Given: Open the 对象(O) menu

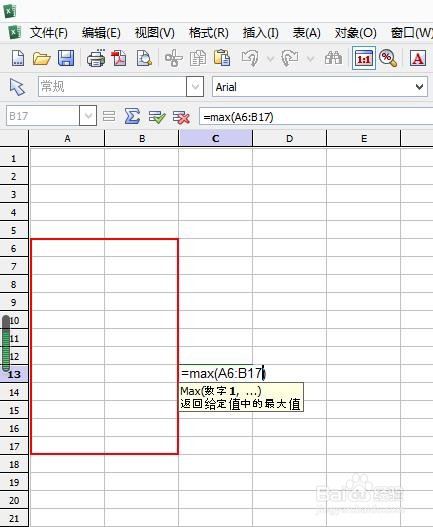Looking at the screenshot, I should tap(356, 33).
